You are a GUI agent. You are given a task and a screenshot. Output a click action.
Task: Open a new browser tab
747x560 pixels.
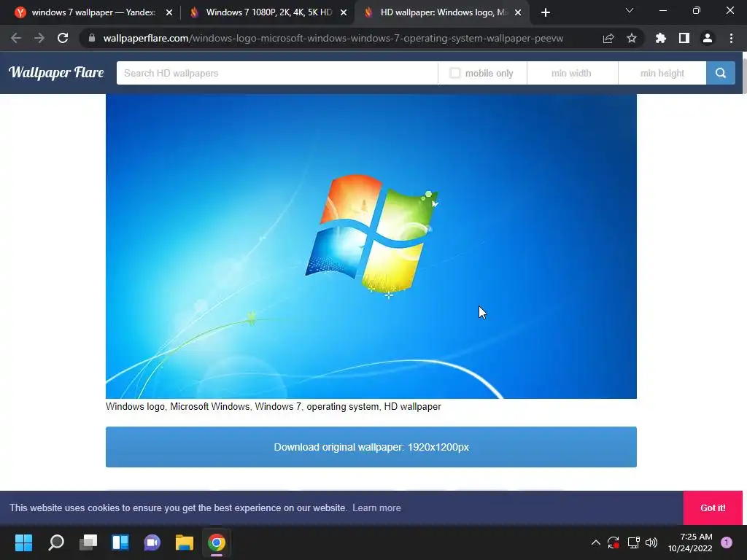546,12
